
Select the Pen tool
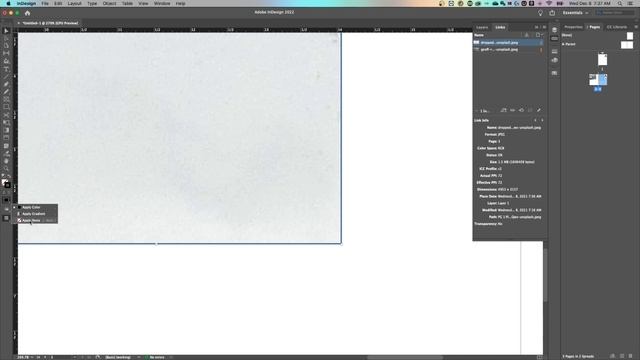[x=6, y=84]
